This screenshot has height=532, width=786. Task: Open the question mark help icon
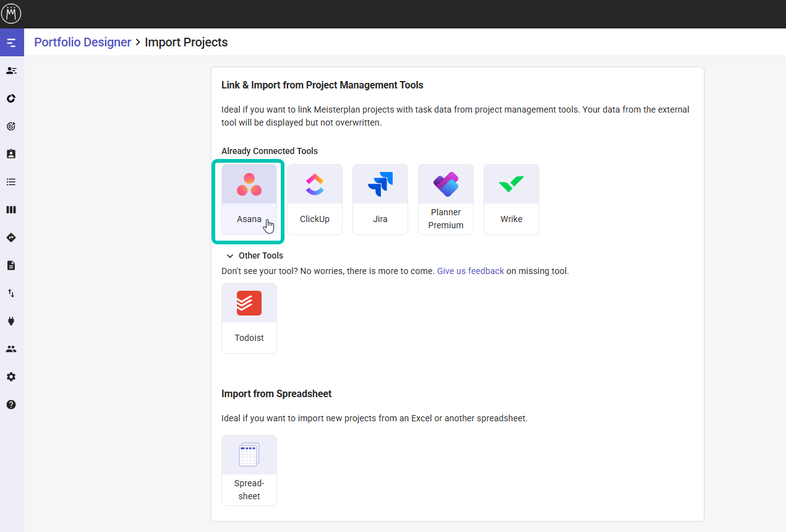point(11,405)
